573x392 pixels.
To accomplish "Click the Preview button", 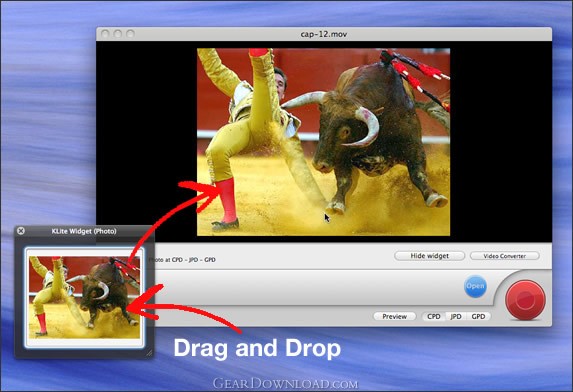I will (395, 316).
